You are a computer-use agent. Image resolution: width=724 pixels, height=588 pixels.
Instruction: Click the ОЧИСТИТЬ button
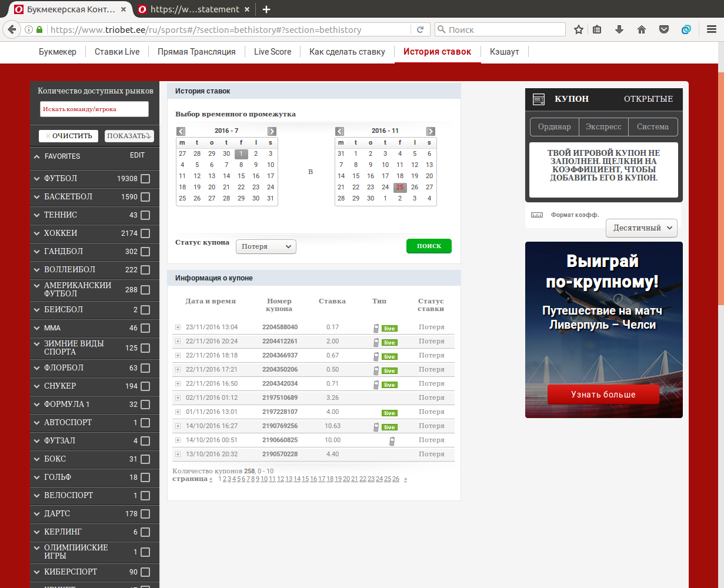tap(68, 136)
